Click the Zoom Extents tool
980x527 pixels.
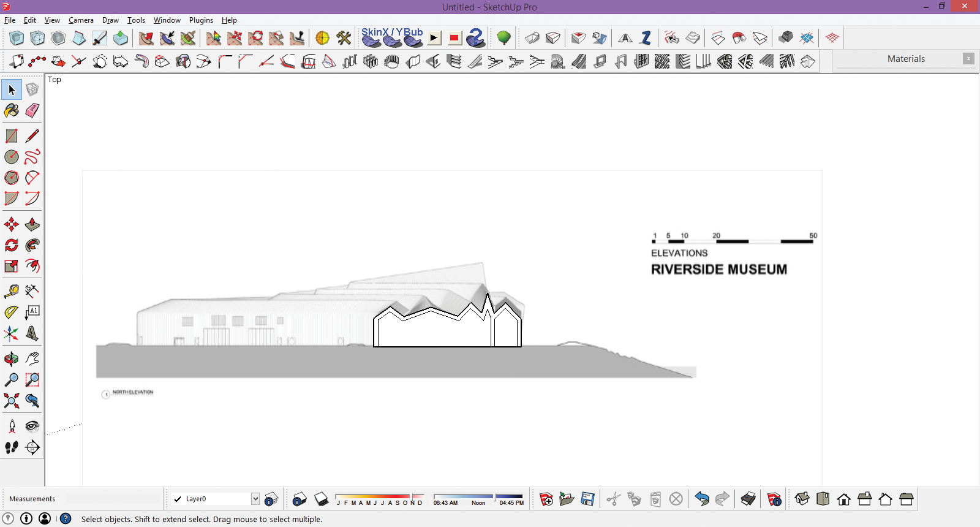12,401
